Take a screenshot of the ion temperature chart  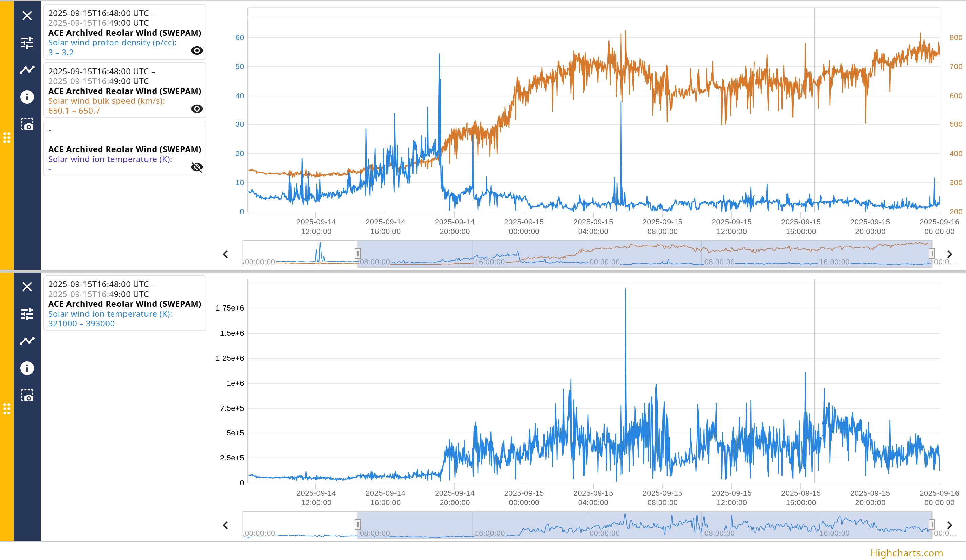coord(27,395)
